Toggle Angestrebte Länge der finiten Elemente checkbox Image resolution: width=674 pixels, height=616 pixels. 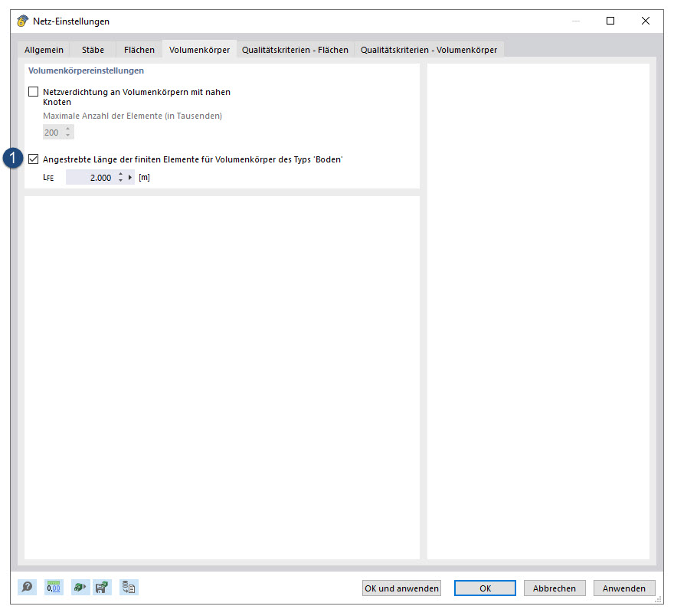[x=33, y=159]
